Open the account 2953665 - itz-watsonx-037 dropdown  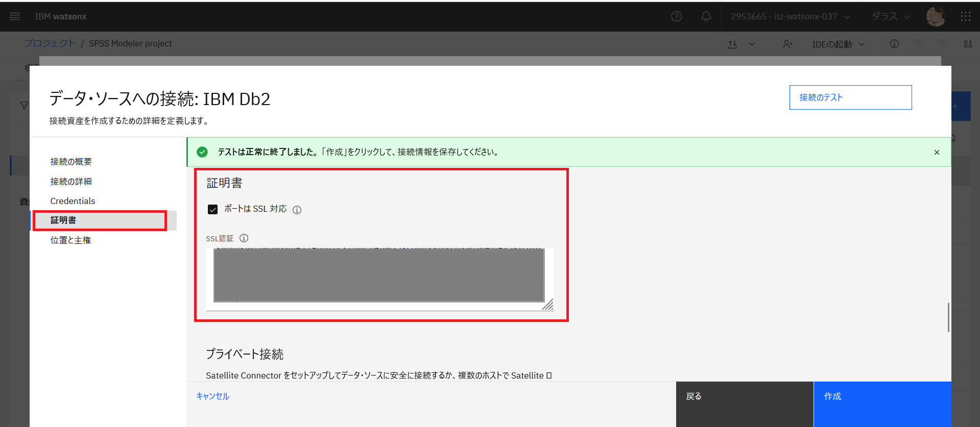pos(790,16)
